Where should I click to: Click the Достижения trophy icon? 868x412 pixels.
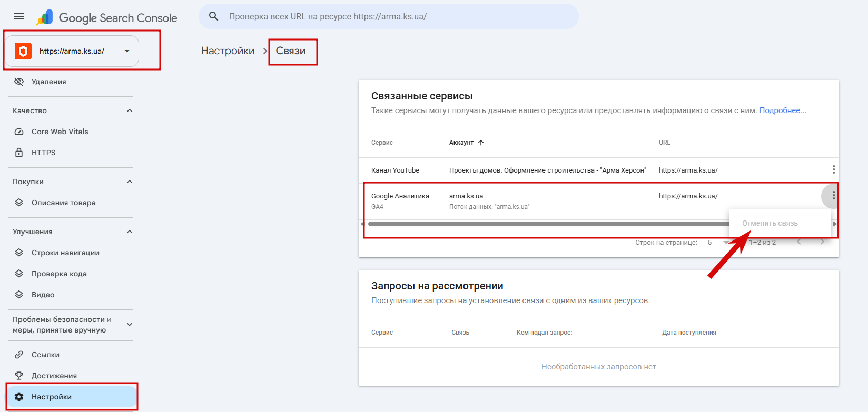coord(19,376)
